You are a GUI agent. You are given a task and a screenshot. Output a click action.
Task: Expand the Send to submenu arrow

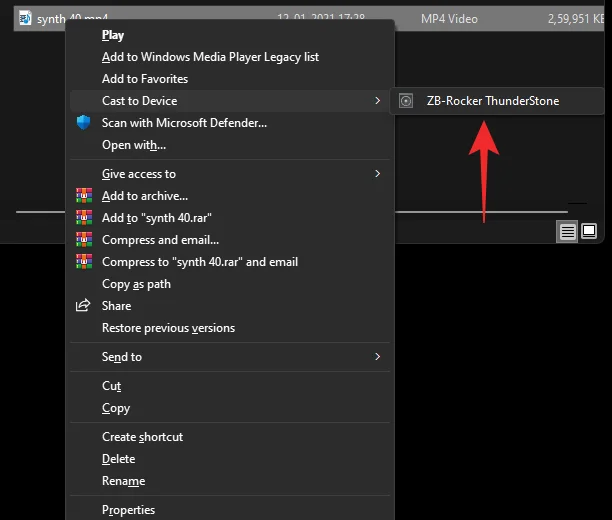377,356
